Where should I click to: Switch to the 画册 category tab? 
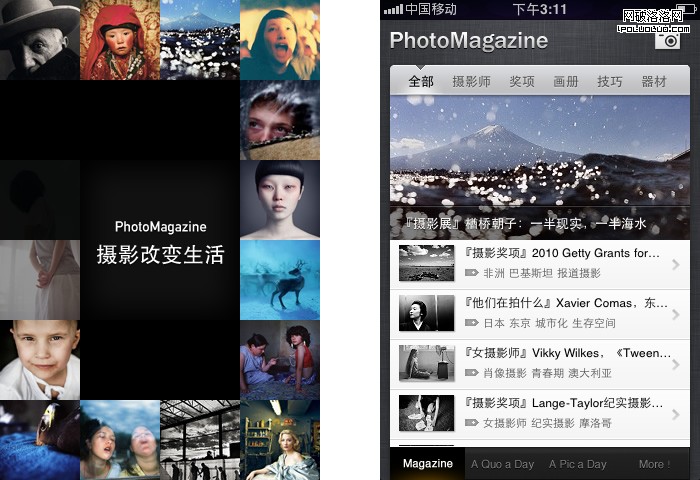[x=566, y=82]
